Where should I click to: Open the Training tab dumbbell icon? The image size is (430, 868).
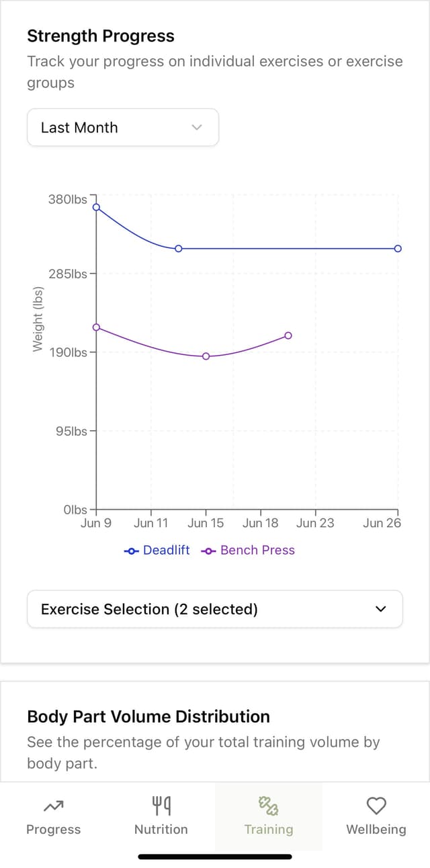pyautogui.click(x=268, y=805)
